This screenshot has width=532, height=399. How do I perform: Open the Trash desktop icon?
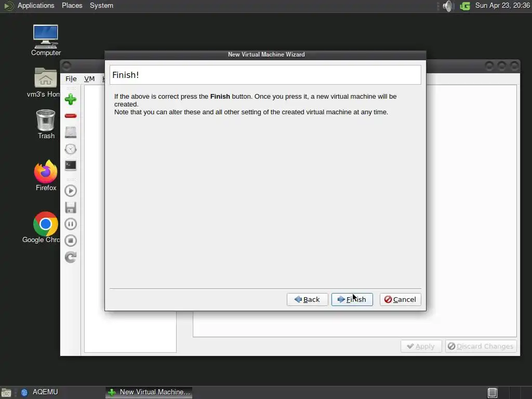[x=46, y=124]
